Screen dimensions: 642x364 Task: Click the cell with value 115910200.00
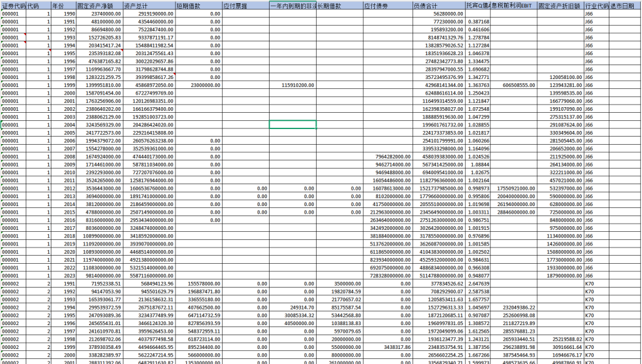(x=293, y=85)
